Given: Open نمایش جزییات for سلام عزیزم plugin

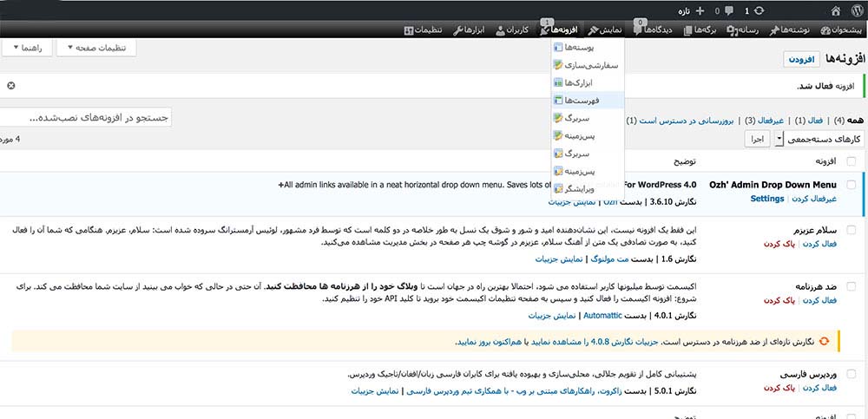Looking at the screenshot, I should pyautogui.click(x=557, y=259).
